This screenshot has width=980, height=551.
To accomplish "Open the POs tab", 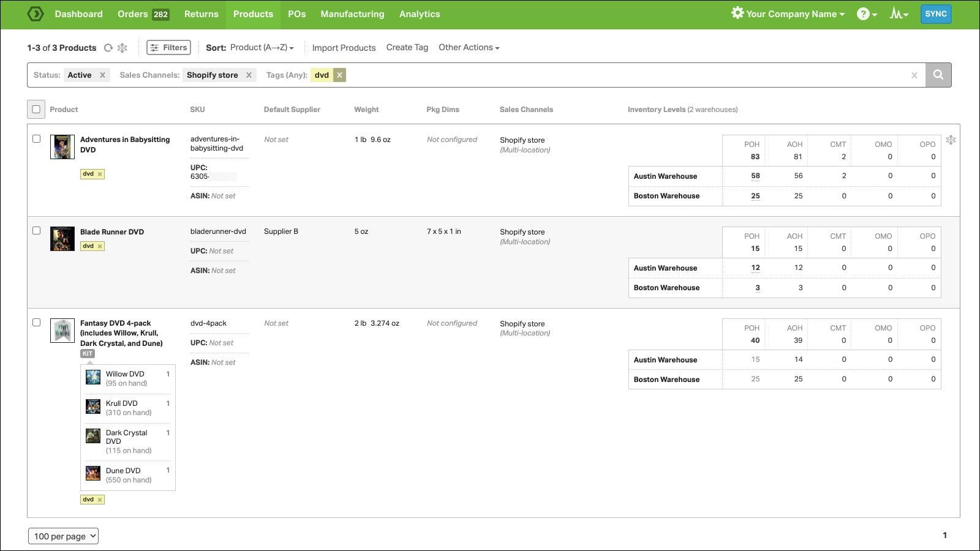I will 296,14.
